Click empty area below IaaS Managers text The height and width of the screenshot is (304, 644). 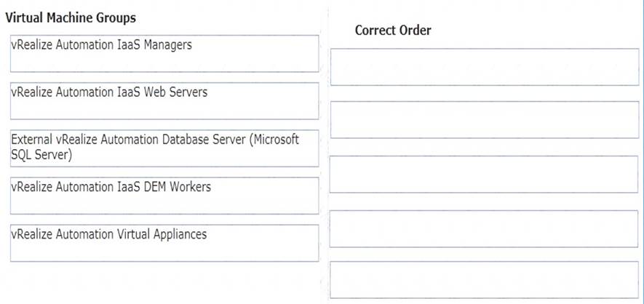[x=164, y=63]
